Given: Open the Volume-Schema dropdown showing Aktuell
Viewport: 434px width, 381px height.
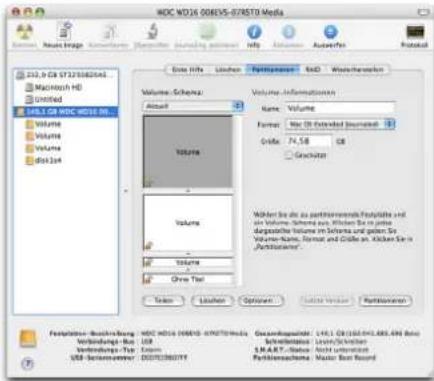Looking at the screenshot, I should (x=193, y=106).
